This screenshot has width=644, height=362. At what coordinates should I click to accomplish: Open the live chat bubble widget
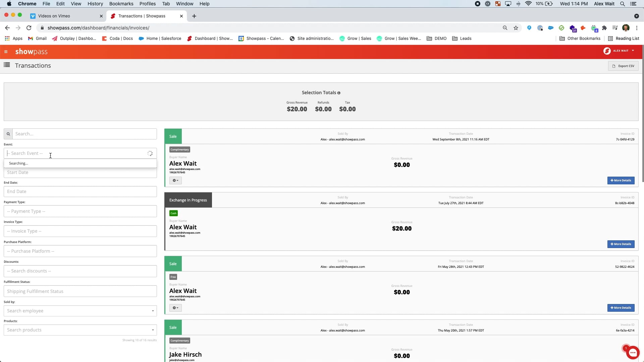pyautogui.click(x=633, y=353)
